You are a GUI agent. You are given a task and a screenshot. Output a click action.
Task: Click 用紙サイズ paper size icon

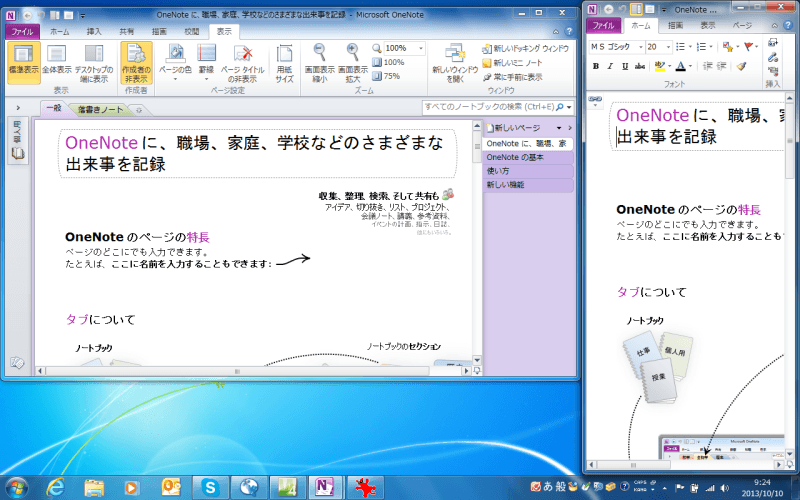click(284, 63)
